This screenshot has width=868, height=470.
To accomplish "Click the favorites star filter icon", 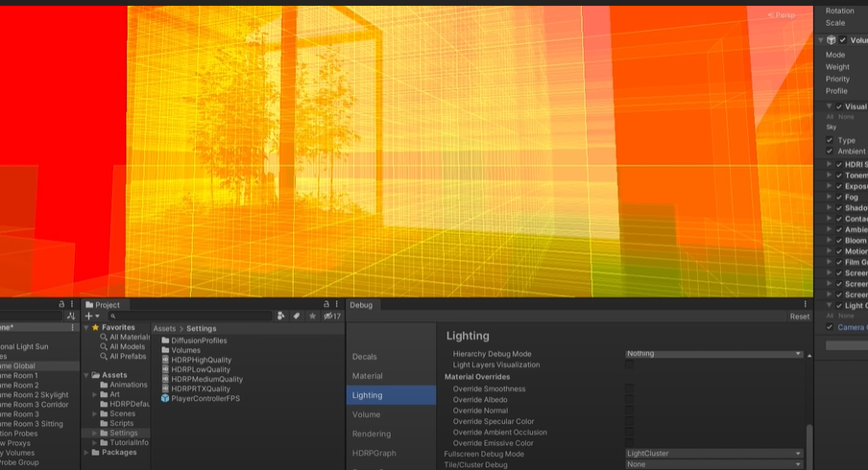I will click(313, 316).
